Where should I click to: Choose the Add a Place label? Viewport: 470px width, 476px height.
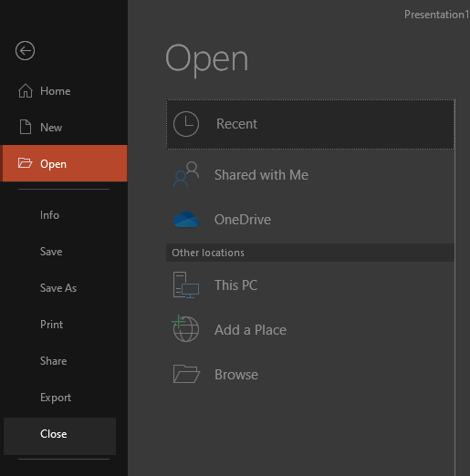250,330
